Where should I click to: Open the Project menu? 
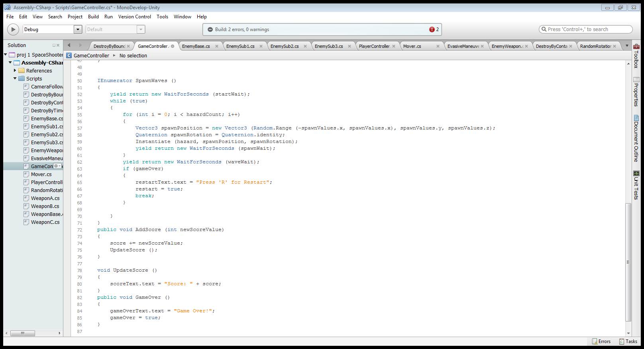(75, 17)
